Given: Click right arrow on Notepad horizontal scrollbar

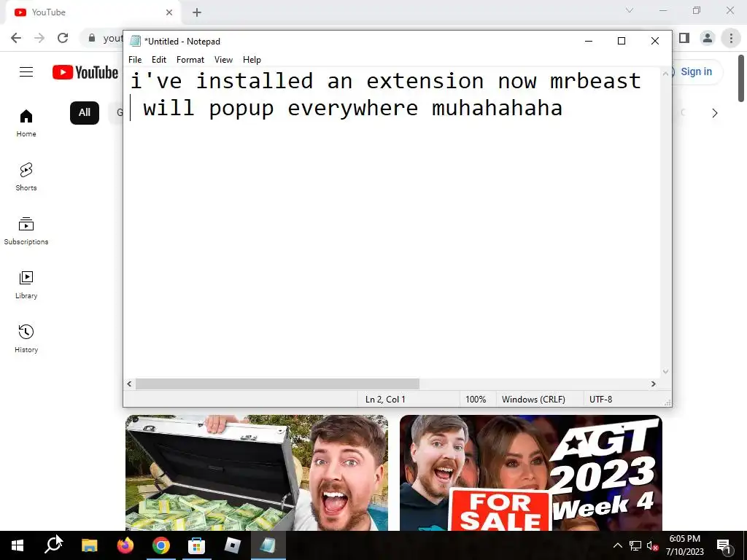Looking at the screenshot, I should point(653,384).
